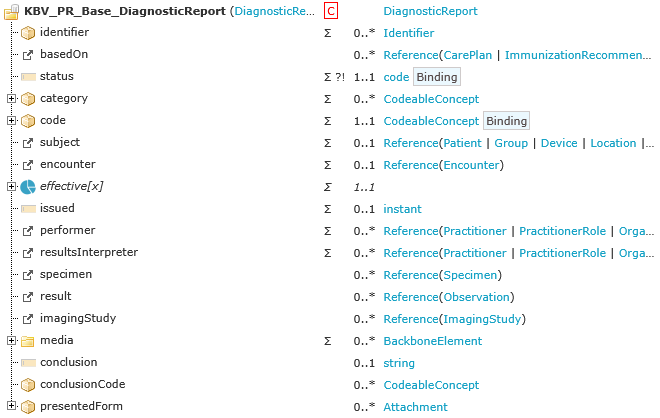660x418 pixels.
Task: Open the Identifier type link
Action: click(x=408, y=33)
